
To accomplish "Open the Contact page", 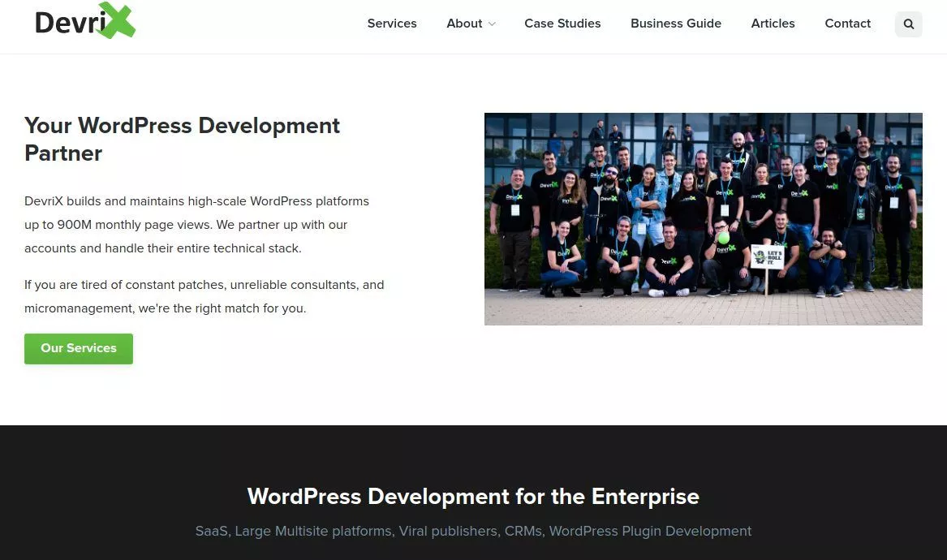I will (x=847, y=24).
